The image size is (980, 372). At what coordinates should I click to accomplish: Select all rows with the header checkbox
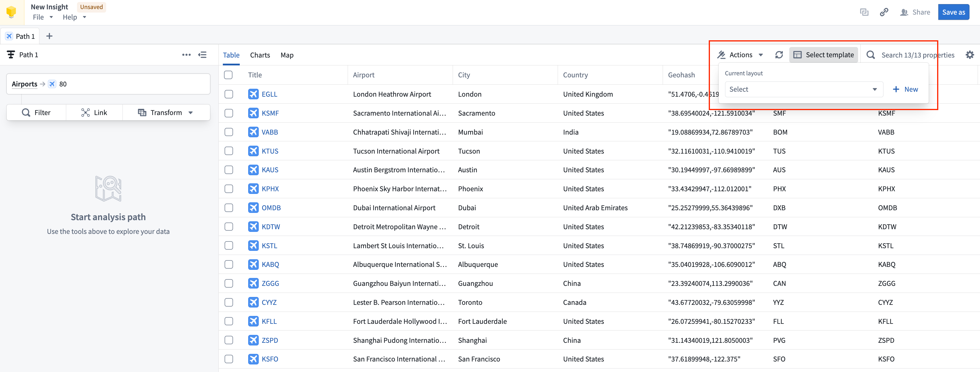[x=229, y=75]
